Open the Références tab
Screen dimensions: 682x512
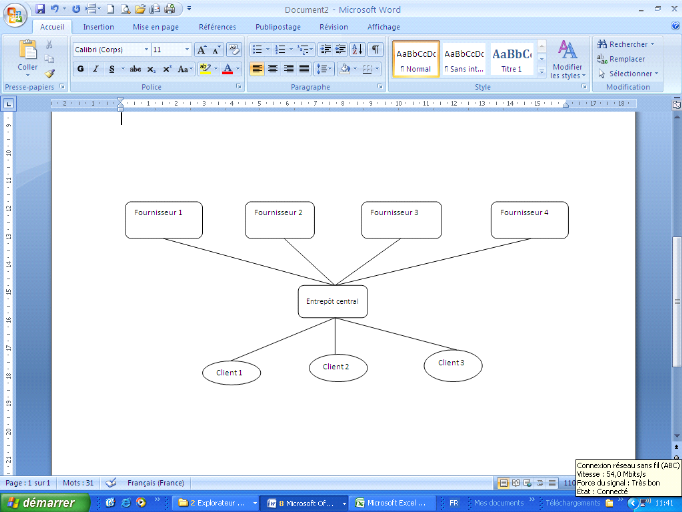point(217,27)
